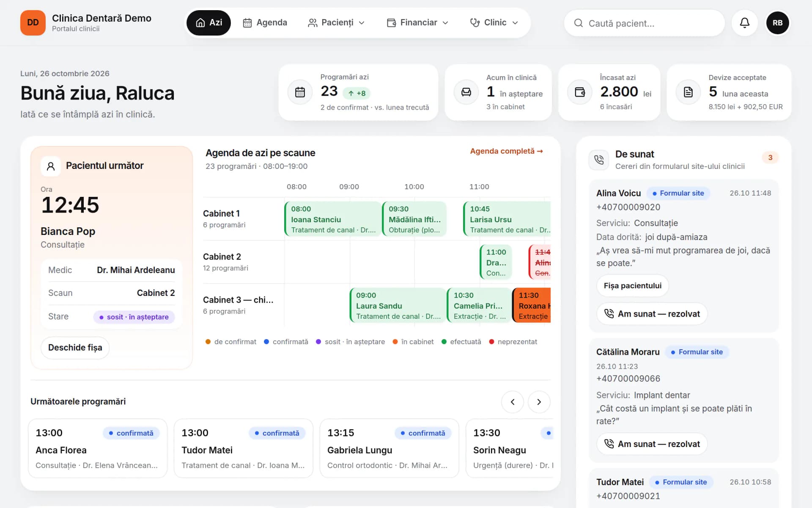Focus the Caută pacient search field
The image size is (812, 508).
[644, 23]
